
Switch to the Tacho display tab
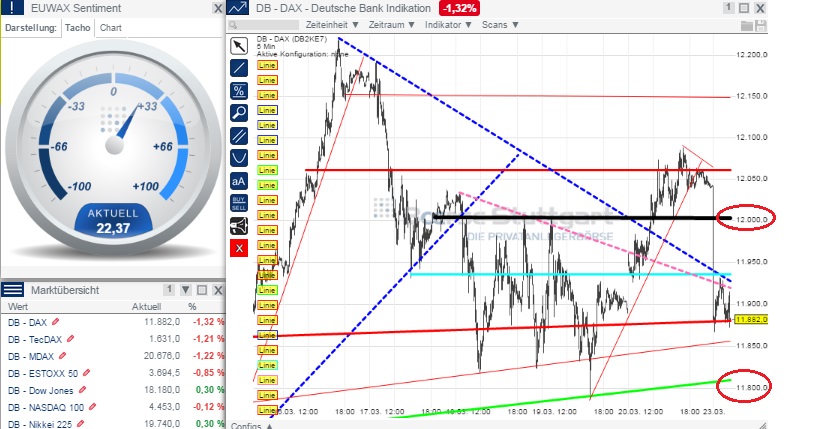(78, 28)
